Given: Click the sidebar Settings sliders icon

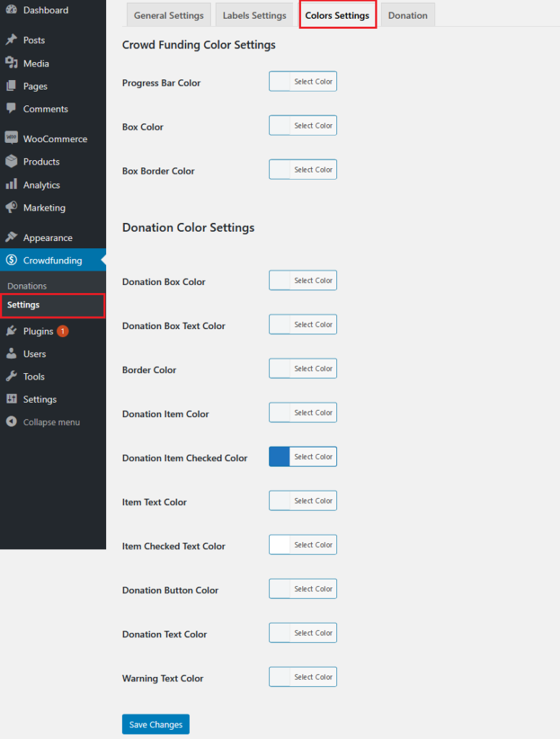Looking at the screenshot, I should coord(12,398).
